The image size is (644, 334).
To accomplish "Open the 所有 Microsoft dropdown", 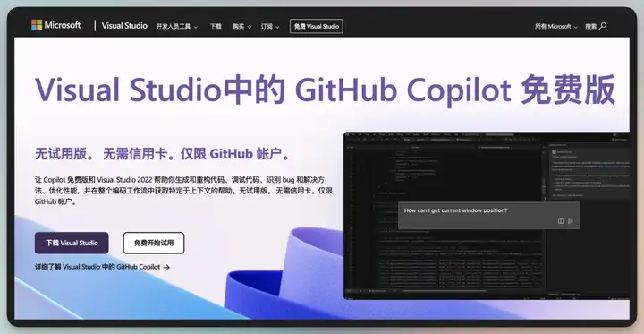I will (x=556, y=26).
